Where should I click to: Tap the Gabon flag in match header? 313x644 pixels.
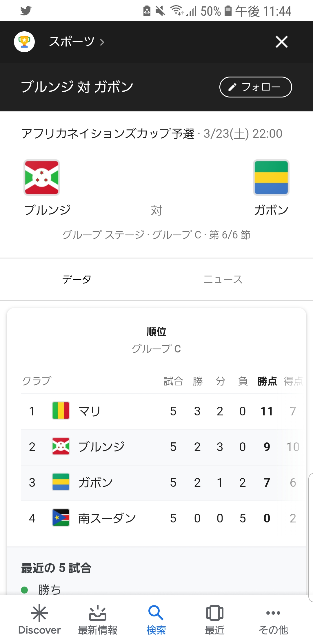tap(271, 177)
